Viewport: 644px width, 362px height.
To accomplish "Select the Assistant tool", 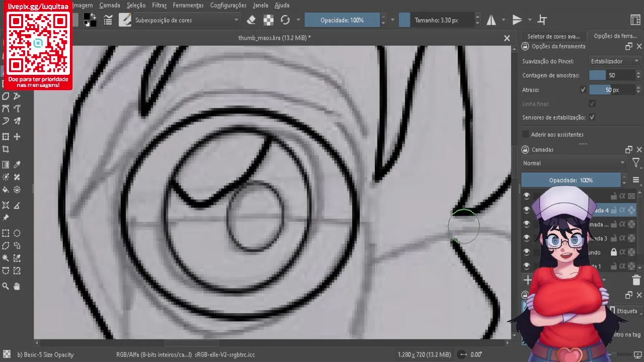I will click(x=6, y=206).
